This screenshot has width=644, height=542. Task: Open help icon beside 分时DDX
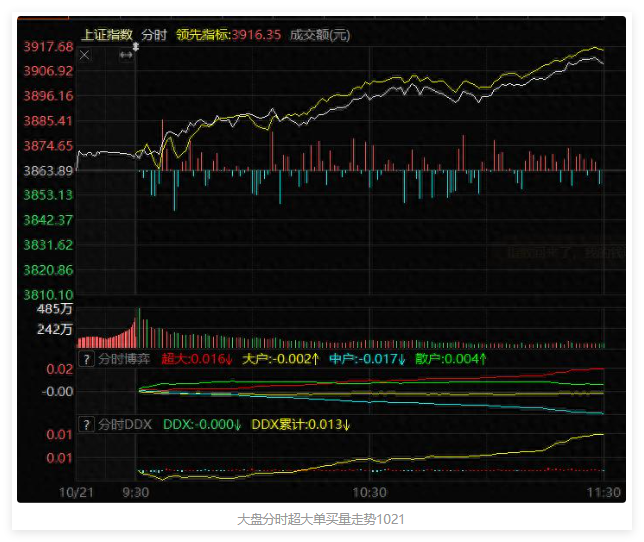(x=87, y=424)
